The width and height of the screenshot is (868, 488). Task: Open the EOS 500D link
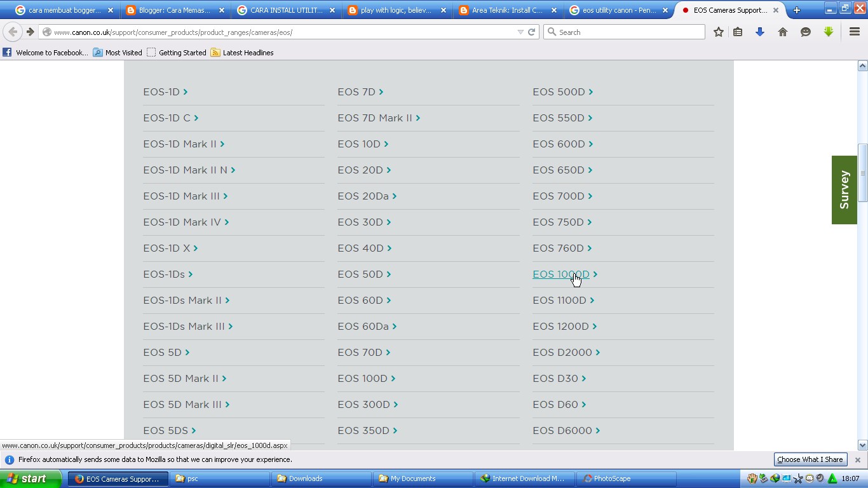562,92
